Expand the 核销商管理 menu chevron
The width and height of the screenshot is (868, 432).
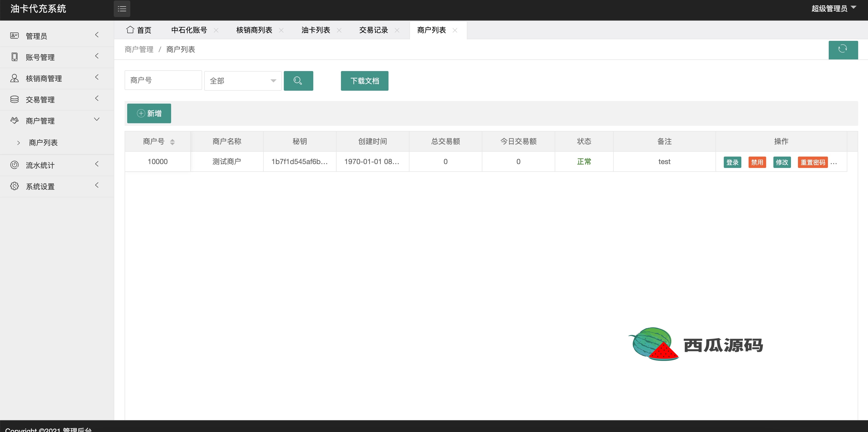(97, 77)
